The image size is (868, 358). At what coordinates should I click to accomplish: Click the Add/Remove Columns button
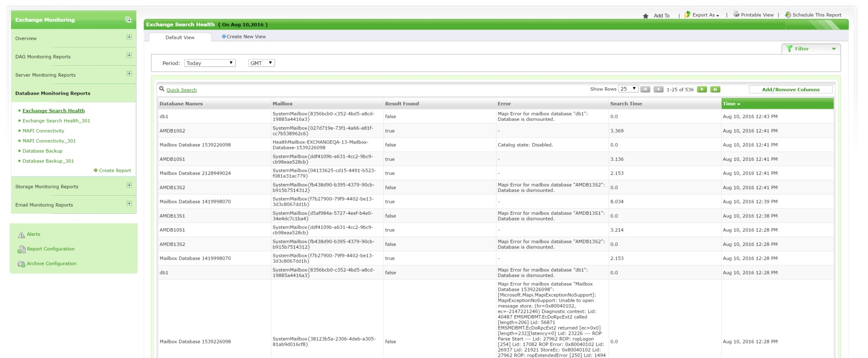(790, 90)
